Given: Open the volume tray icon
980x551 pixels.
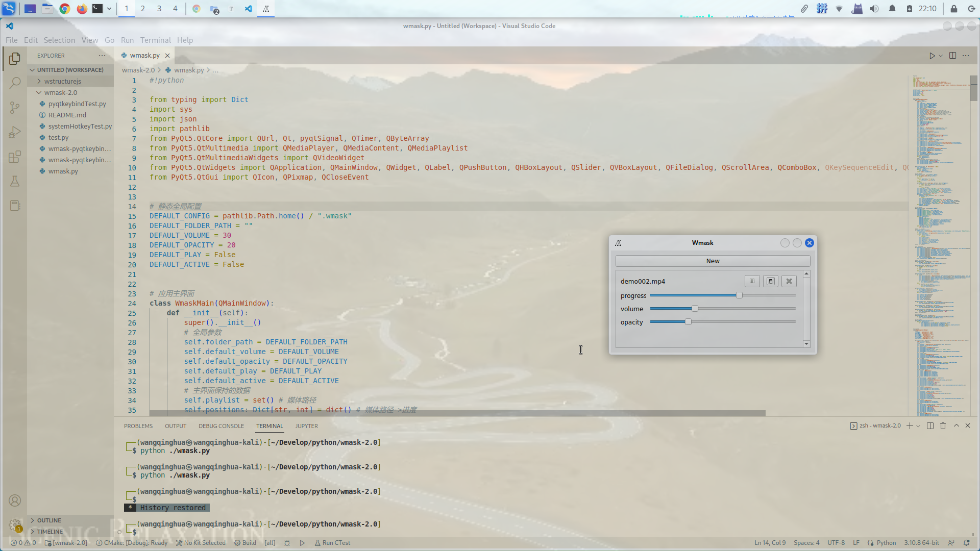Looking at the screenshot, I should point(874,9).
